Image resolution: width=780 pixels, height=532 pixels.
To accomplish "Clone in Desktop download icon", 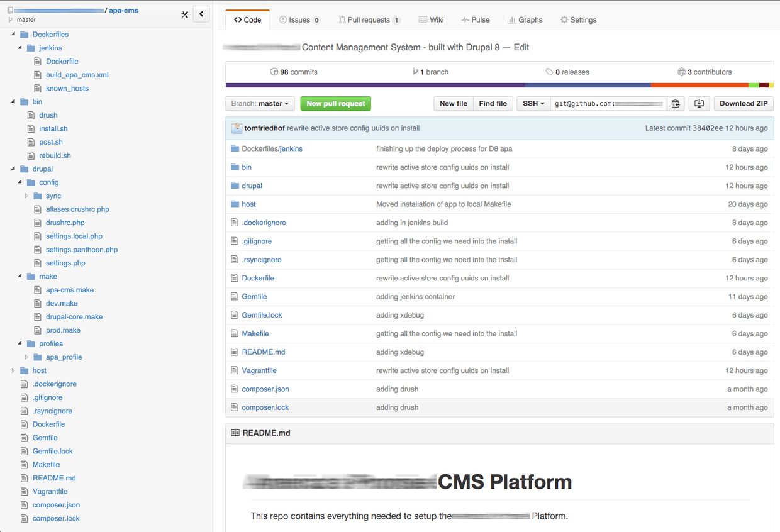I will point(699,104).
